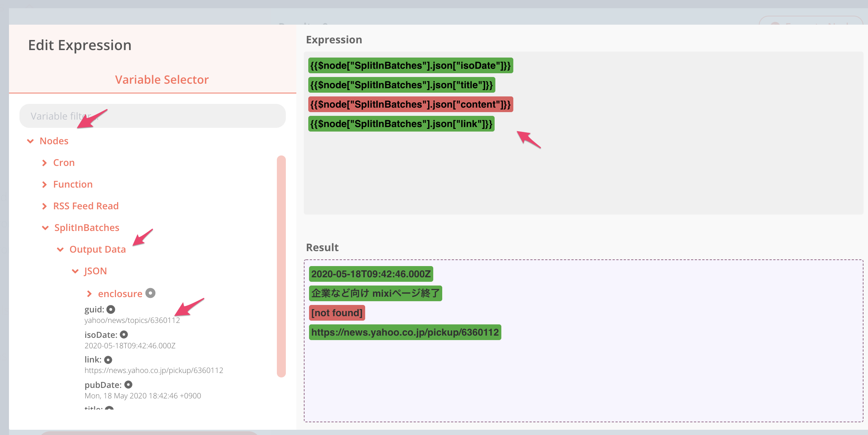This screenshot has height=435, width=868.
Task: Click the link expression token
Action: (x=401, y=124)
